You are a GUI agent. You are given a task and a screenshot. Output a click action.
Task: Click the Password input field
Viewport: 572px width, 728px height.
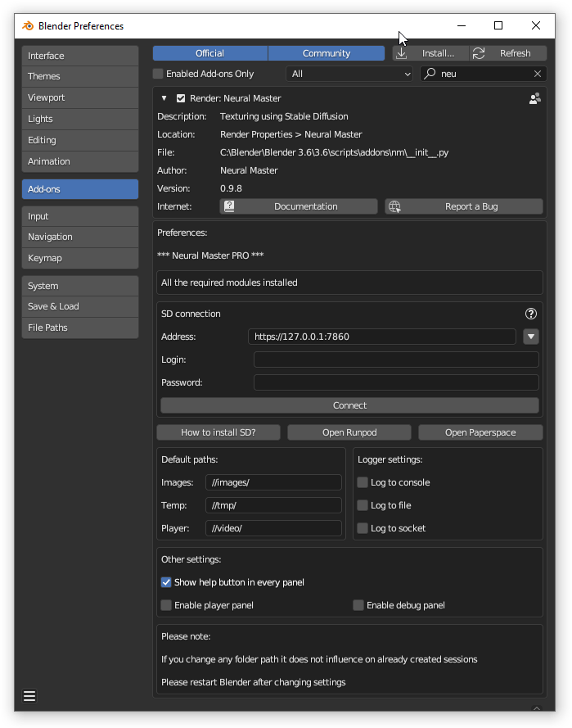click(x=396, y=382)
